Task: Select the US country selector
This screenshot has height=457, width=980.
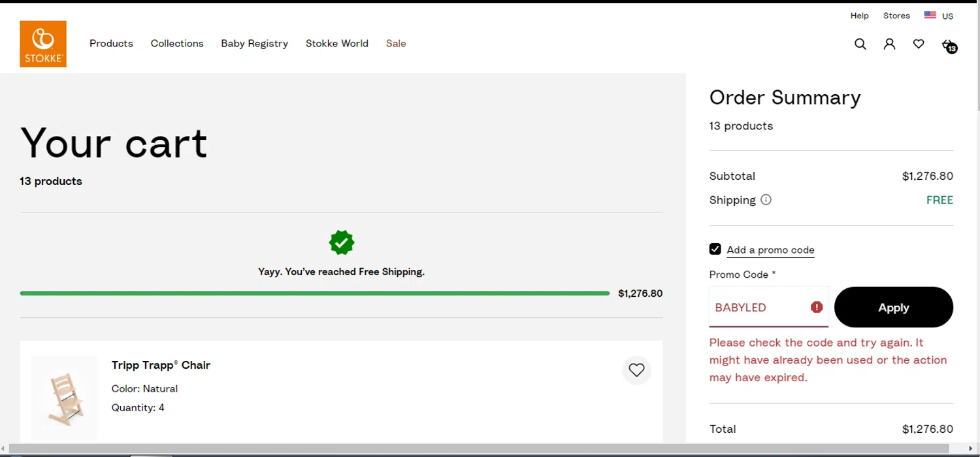Action: tap(939, 16)
